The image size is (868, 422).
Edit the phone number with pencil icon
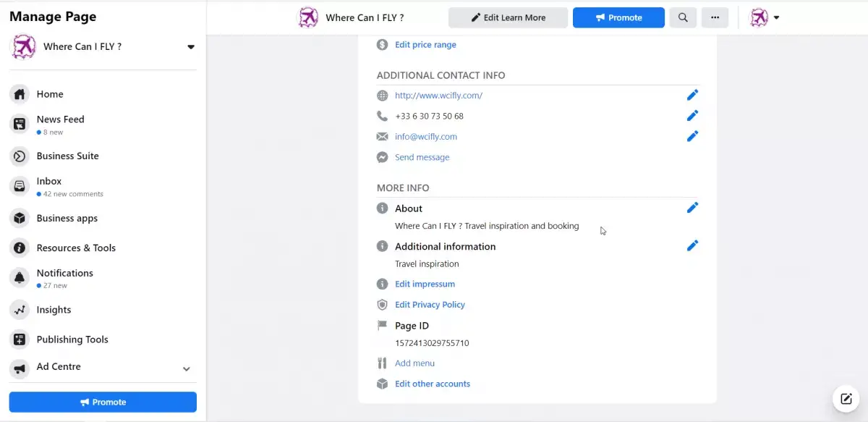(692, 115)
